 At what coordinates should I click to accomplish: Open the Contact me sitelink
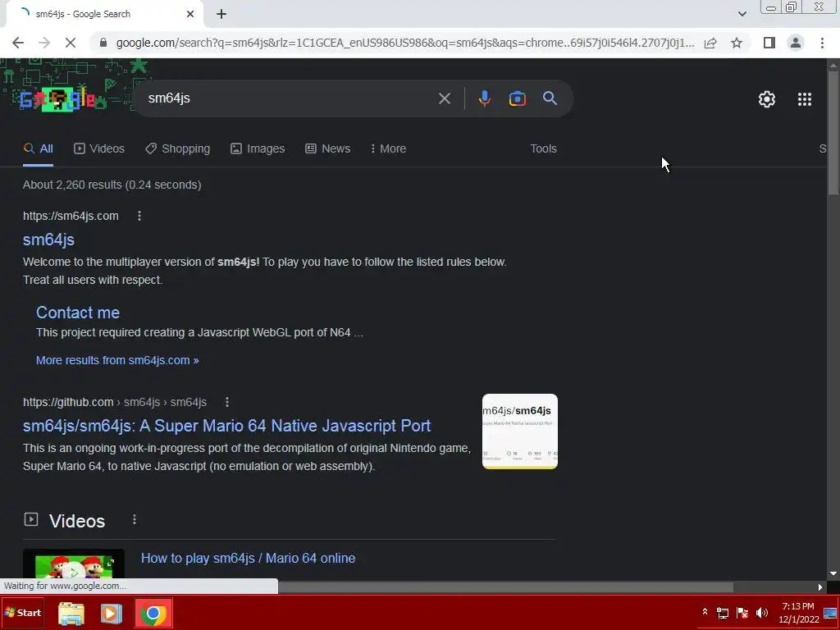(78, 313)
